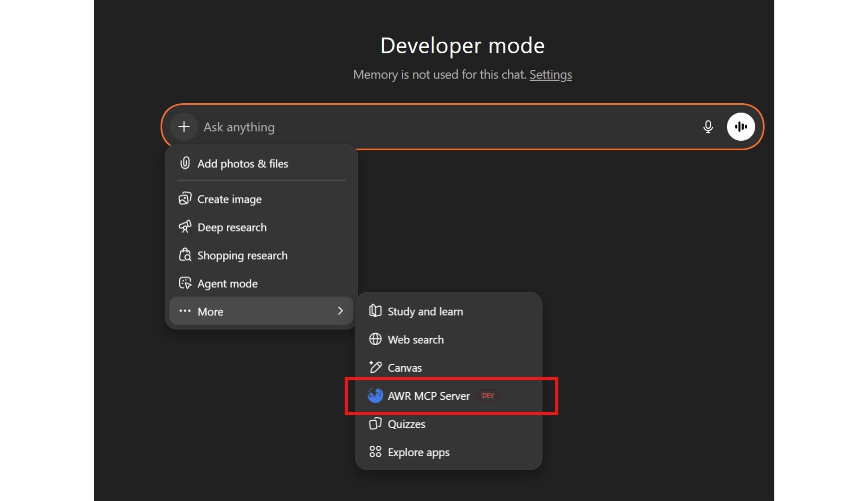868x501 pixels.
Task: Click the DEV badge next to AWR MCP Server
Action: coord(488,395)
